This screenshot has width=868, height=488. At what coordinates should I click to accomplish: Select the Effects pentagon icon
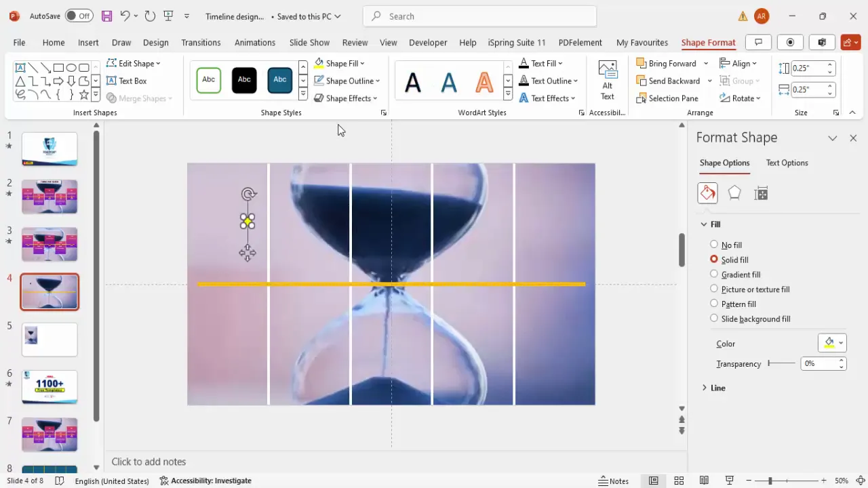point(734,193)
